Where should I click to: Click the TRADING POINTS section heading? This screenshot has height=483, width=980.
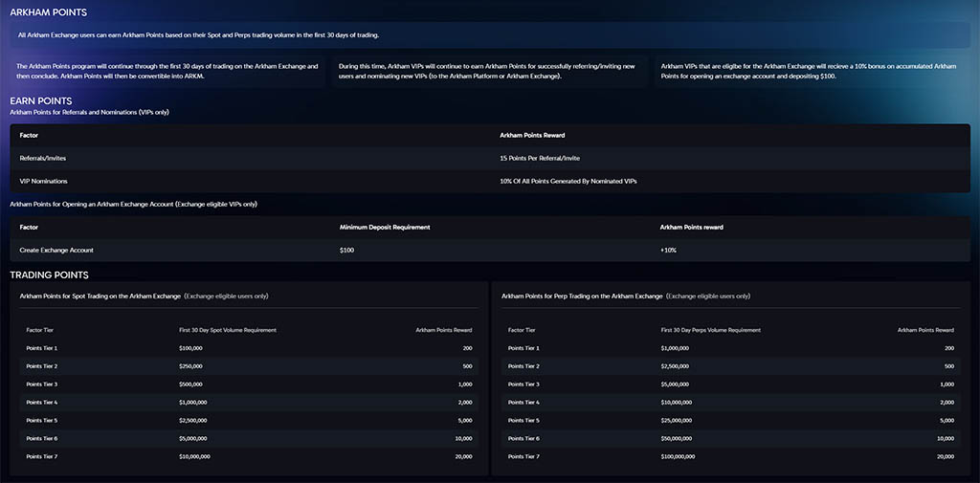pos(49,275)
